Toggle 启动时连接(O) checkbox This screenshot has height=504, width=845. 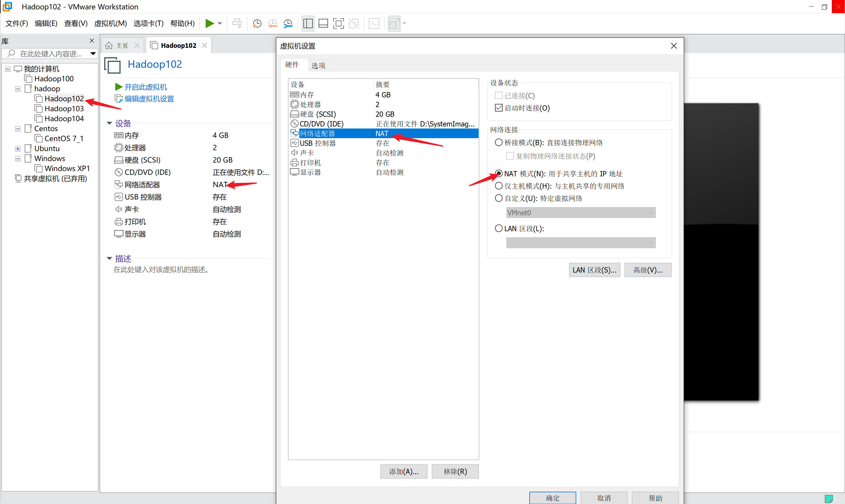[498, 108]
